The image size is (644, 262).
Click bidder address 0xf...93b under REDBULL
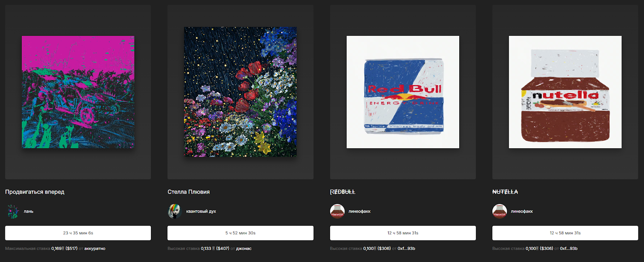click(406, 249)
